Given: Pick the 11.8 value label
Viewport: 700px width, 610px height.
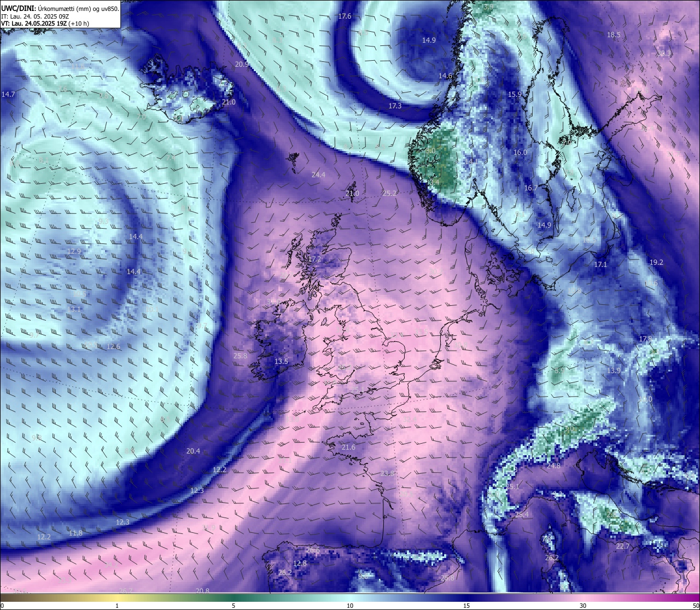Looking at the screenshot, I should 76,533.
